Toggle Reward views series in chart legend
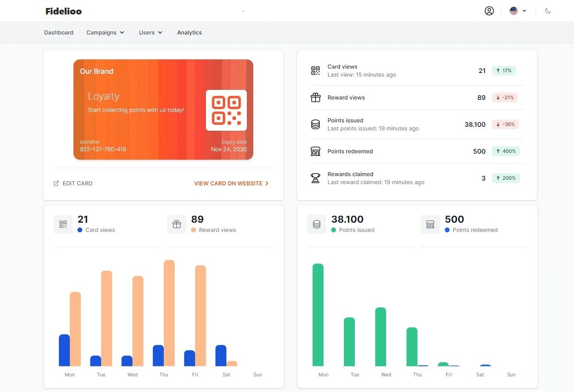This screenshot has width=574, height=392. click(x=217, y=230)
